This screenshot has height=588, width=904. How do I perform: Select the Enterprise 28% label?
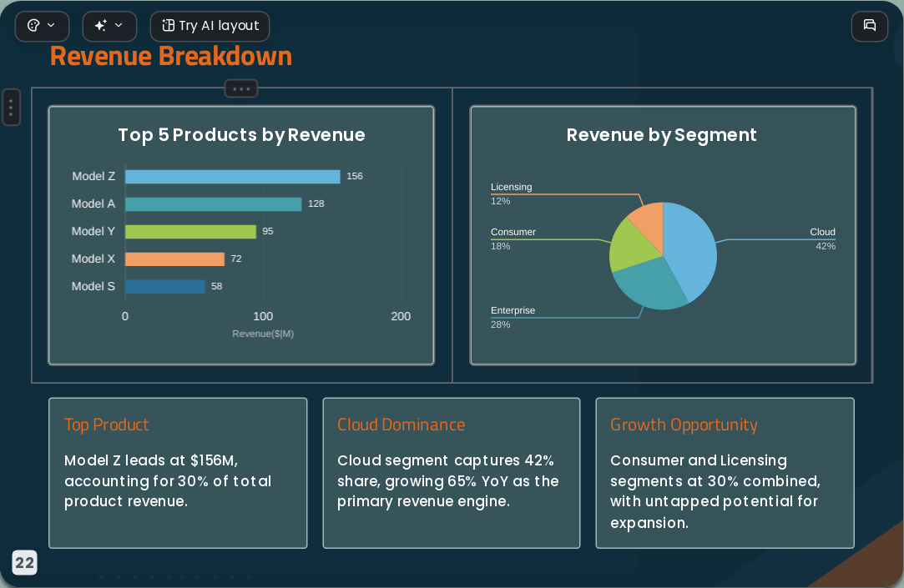point(513,317)
